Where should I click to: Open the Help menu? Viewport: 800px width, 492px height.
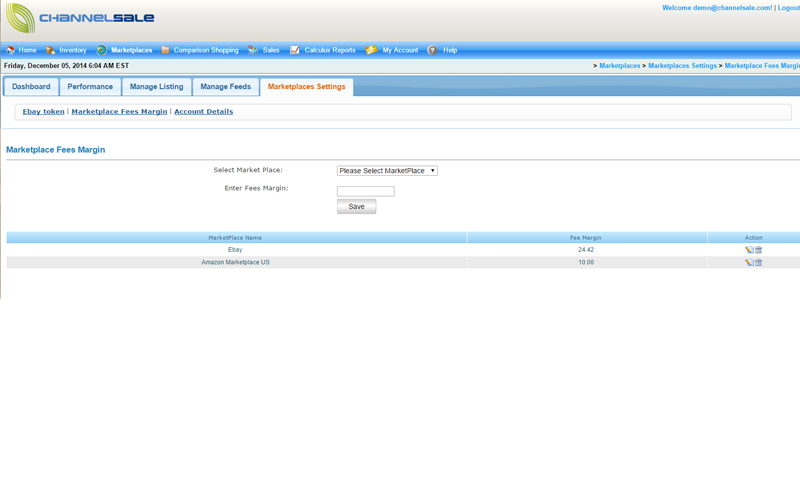pyautogui.click(x=450, y=50)
